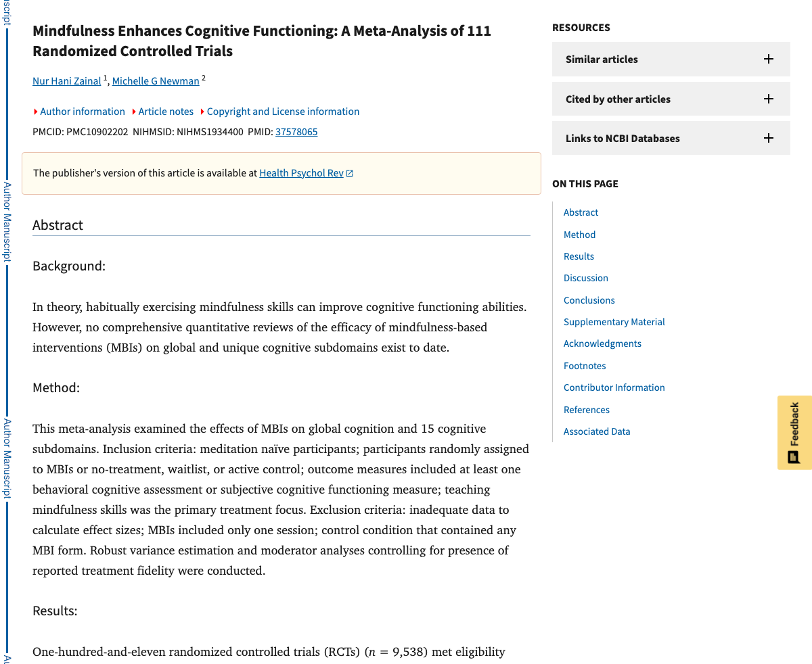The image size is (812, 664).
Task: Jump to the Abstract section
Action: (x=581, y=212)
